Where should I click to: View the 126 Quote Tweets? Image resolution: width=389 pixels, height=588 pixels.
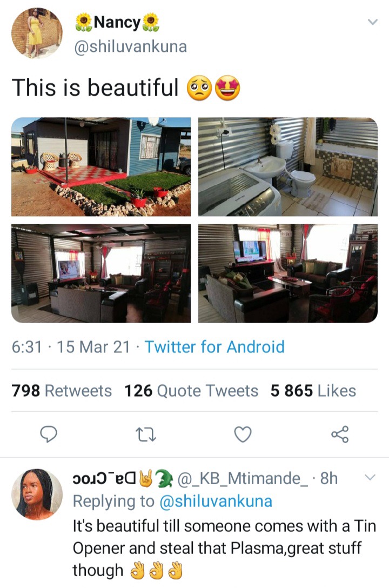click(x=191, y=391)
